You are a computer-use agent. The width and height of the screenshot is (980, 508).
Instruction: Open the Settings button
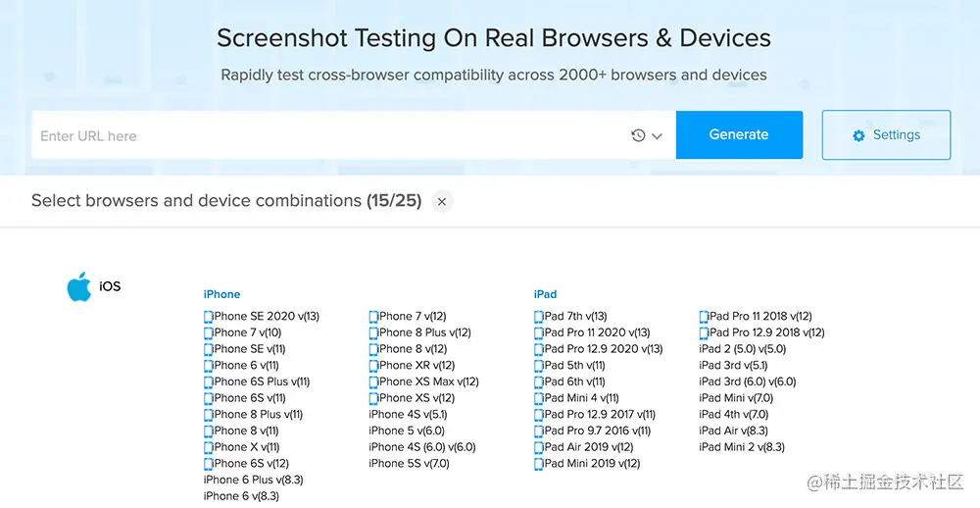(x=886, y=135)
